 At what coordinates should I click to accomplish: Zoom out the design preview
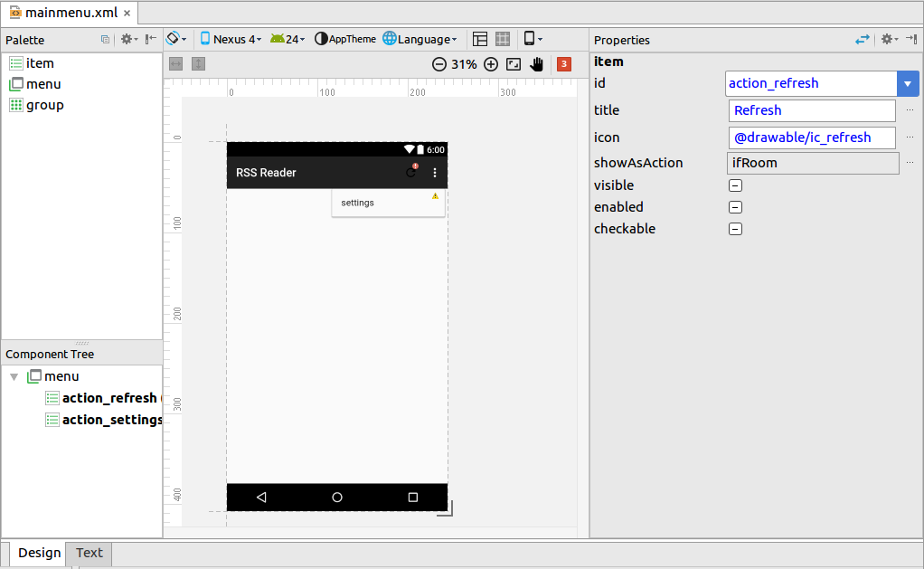(x=439, y=64)
